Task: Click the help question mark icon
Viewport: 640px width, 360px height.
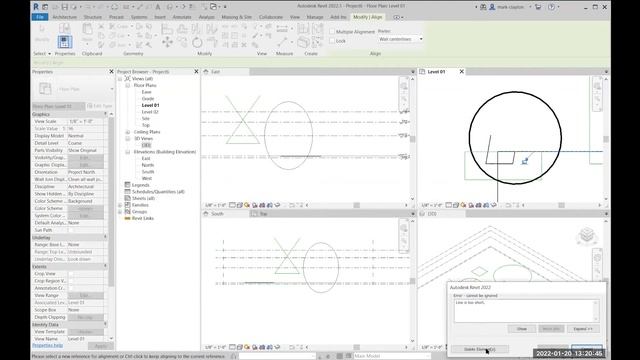Action: (551, 7)
